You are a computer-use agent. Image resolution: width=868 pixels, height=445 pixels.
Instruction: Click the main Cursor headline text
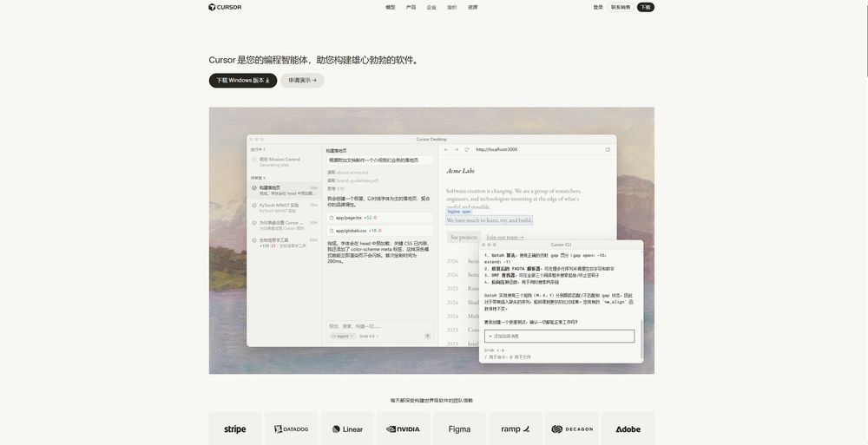pos(313,60)
